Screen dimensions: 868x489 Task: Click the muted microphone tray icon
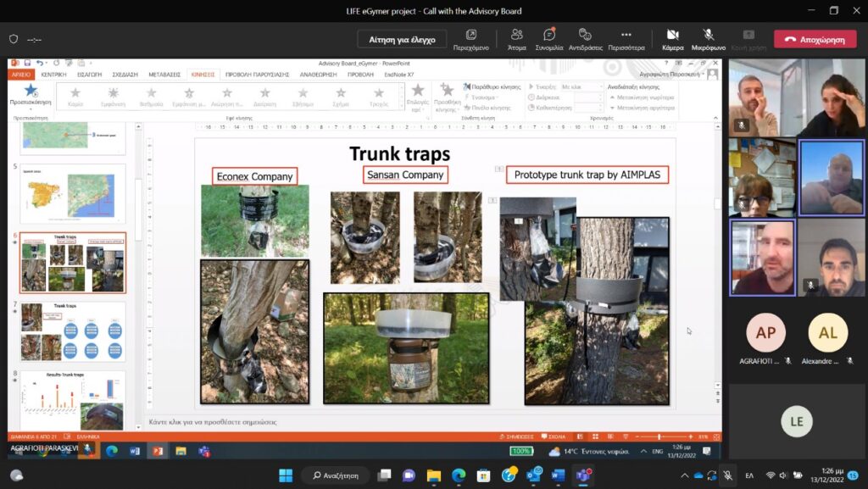pos(727,475)
